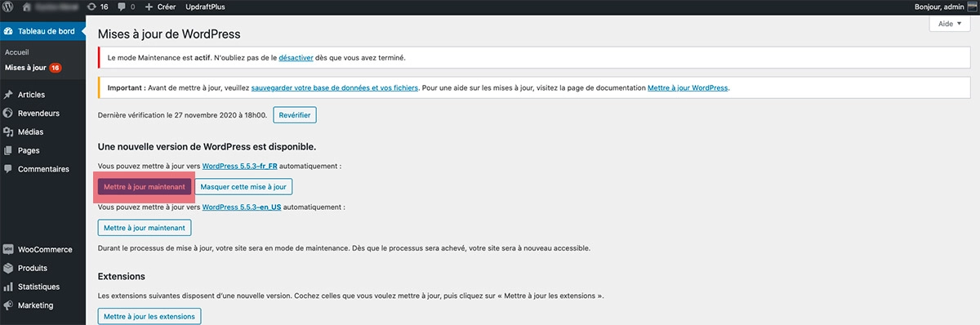Click the WooCommerce logo icon
This screenshot has height=325, width=980.
point(8,250)
